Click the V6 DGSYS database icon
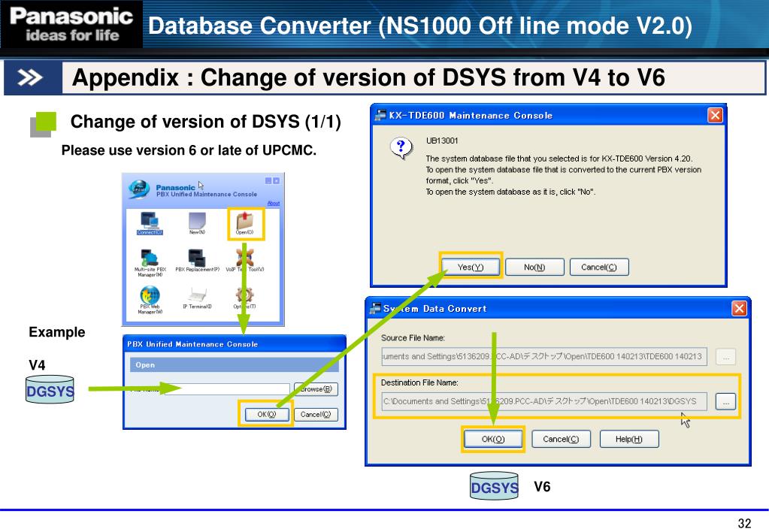Image resolution: width=769 pixels, height=532 pixels. coord(494,486)
